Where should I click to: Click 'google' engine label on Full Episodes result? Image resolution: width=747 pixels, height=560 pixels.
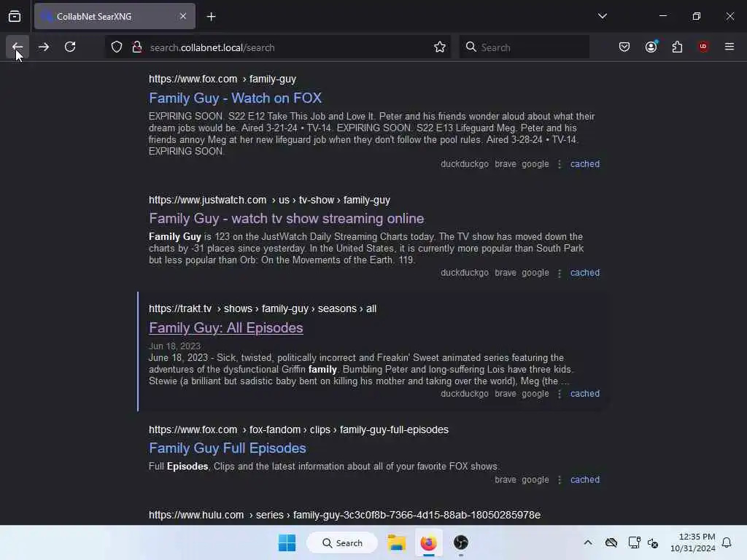(535, 480)
